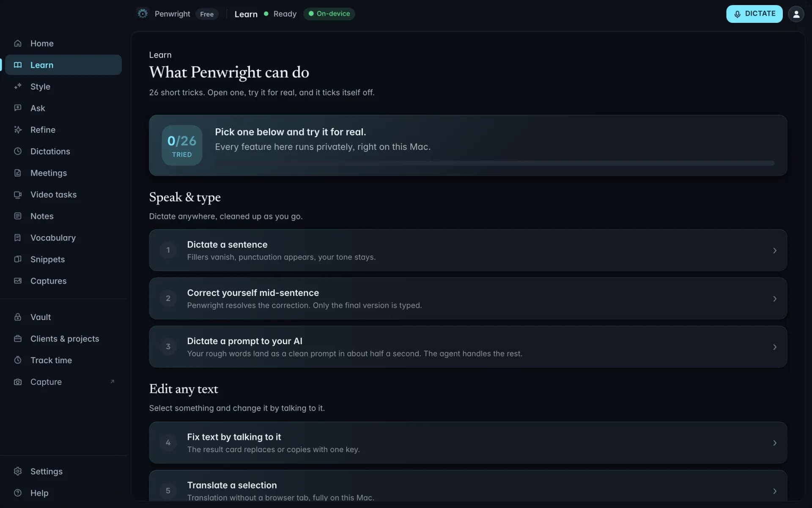The image size is (812, 508).
Task: Click the Penwright gear logo icon
Action: click(143, 14)
